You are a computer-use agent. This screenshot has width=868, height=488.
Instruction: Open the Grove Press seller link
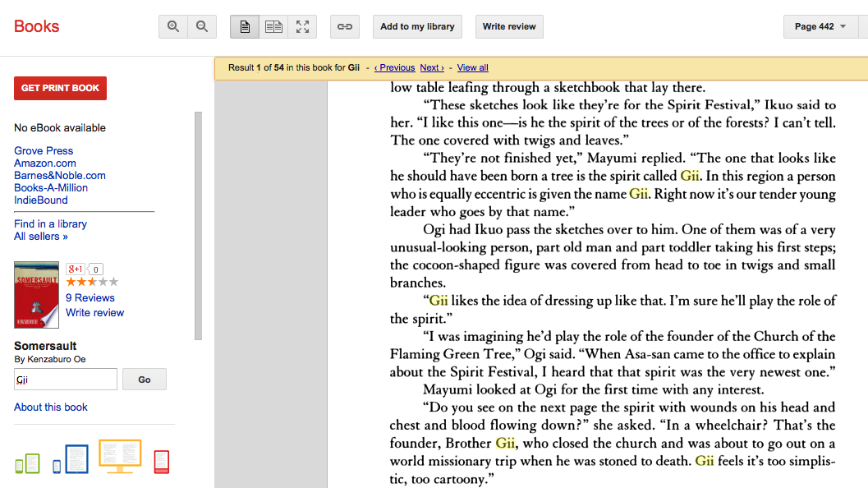pos(44,150)
